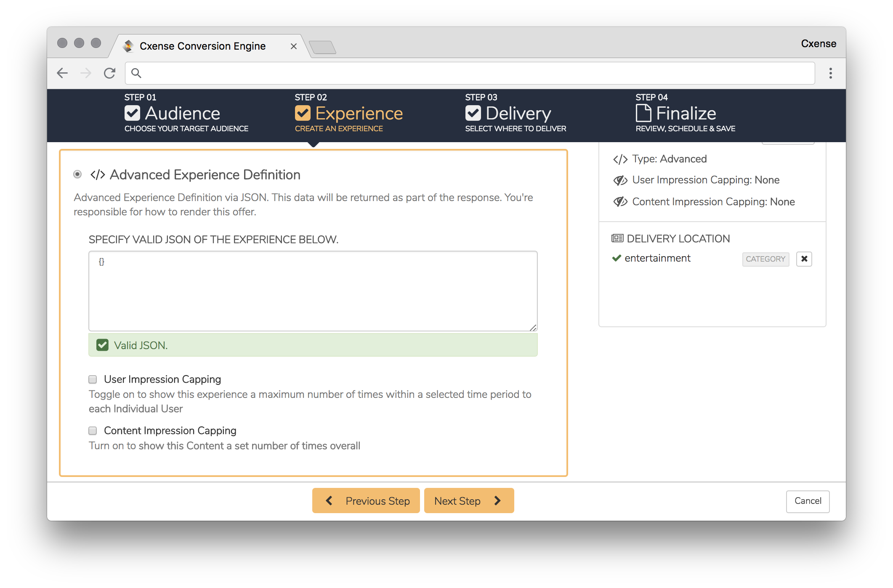This screenshot has height=588, width=893.
Task: Click the Delivery step checkmark icon
Action: tap(473, 113)
